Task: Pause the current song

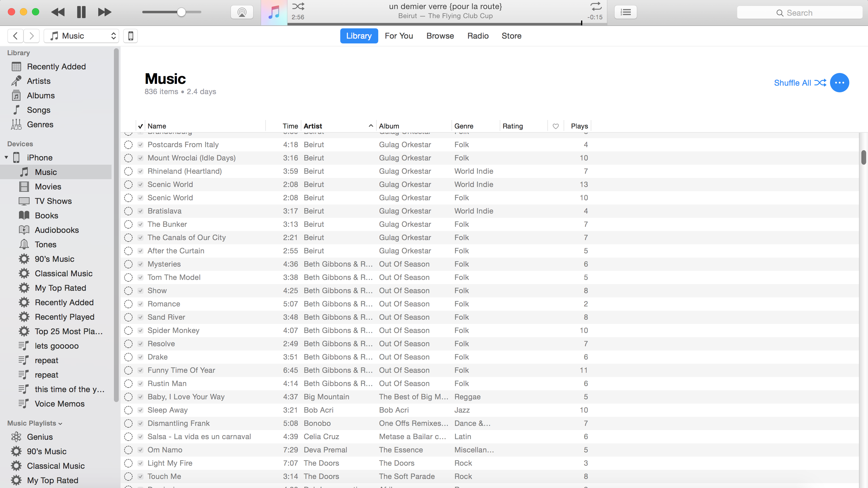Action: (x=81, y=12)
